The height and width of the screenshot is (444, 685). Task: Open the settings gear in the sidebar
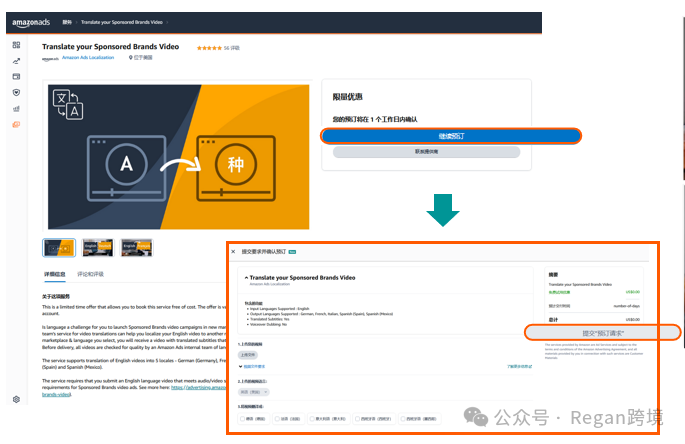[16, 399]
